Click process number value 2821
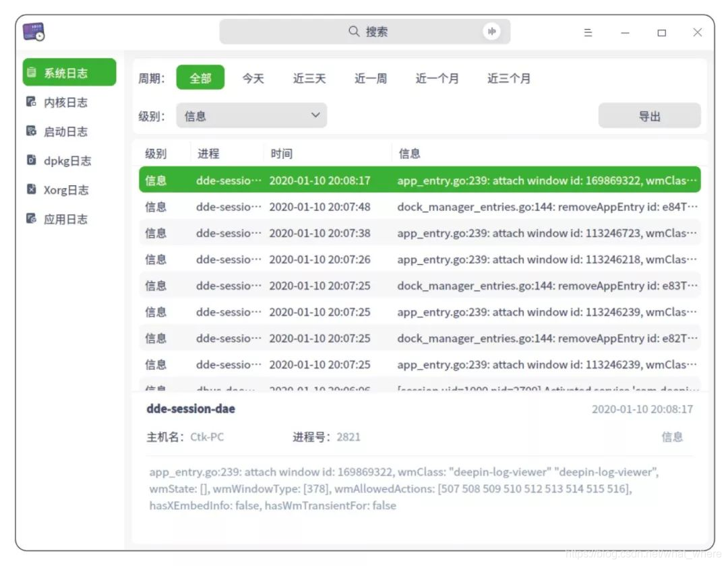 pos(348,437)
